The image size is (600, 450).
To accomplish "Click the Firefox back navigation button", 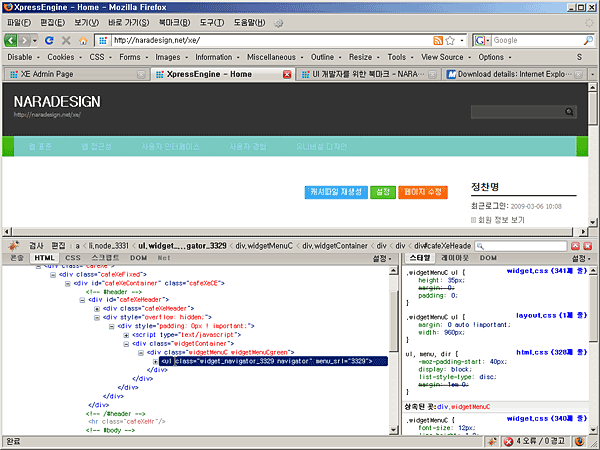I will pos(13,40).
